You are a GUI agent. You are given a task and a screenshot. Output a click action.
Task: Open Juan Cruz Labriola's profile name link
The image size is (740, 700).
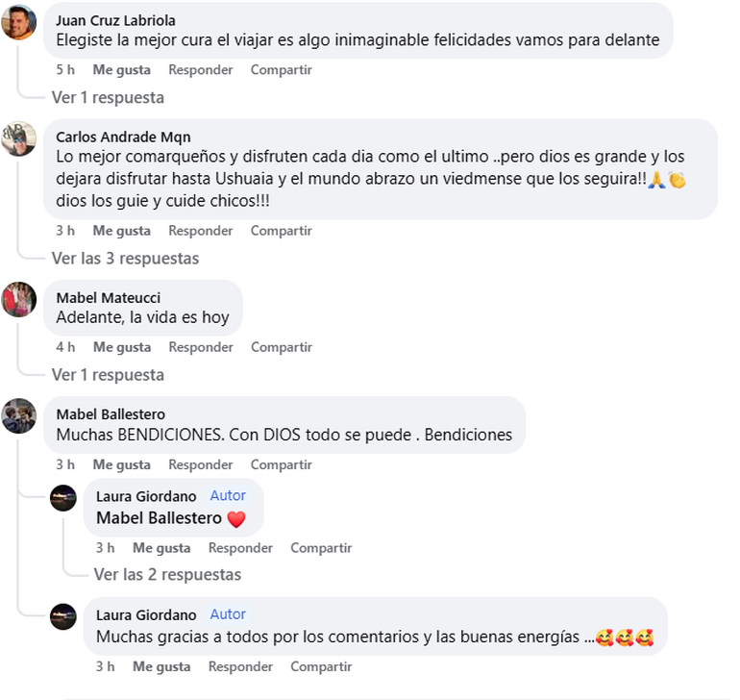tap(115, 20)
